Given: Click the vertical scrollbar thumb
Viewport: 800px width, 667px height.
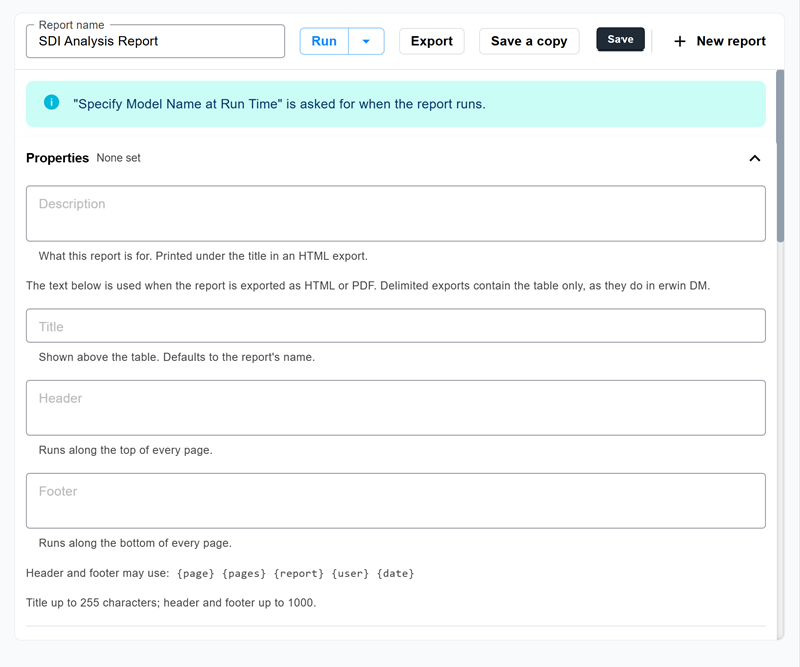Looking at the screenshot, I should click(x=780, y=156).
